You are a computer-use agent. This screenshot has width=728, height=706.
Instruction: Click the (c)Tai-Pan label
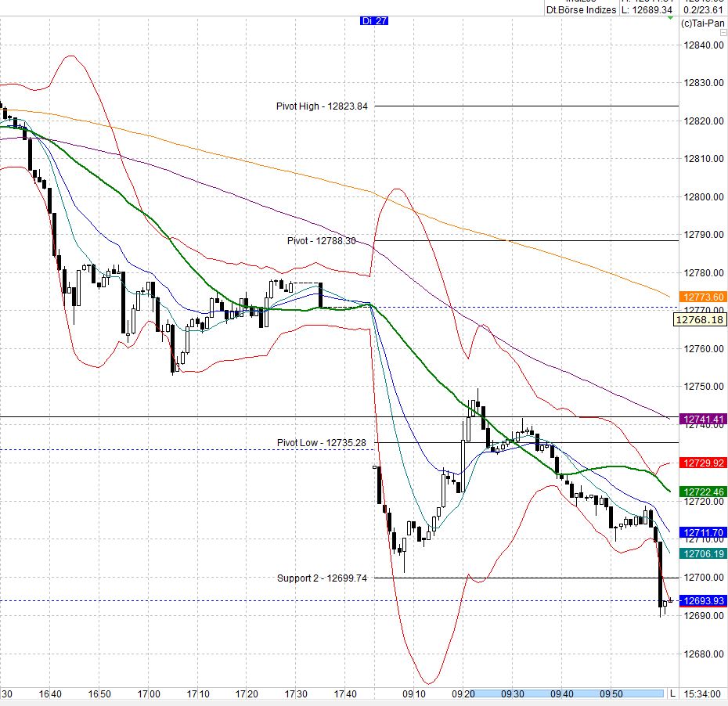point(702,23)
